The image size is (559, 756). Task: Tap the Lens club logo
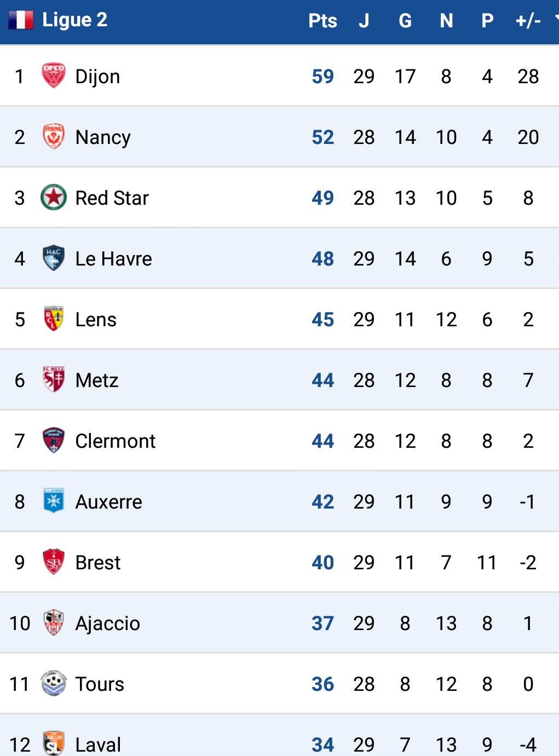(x=54, y=319)
